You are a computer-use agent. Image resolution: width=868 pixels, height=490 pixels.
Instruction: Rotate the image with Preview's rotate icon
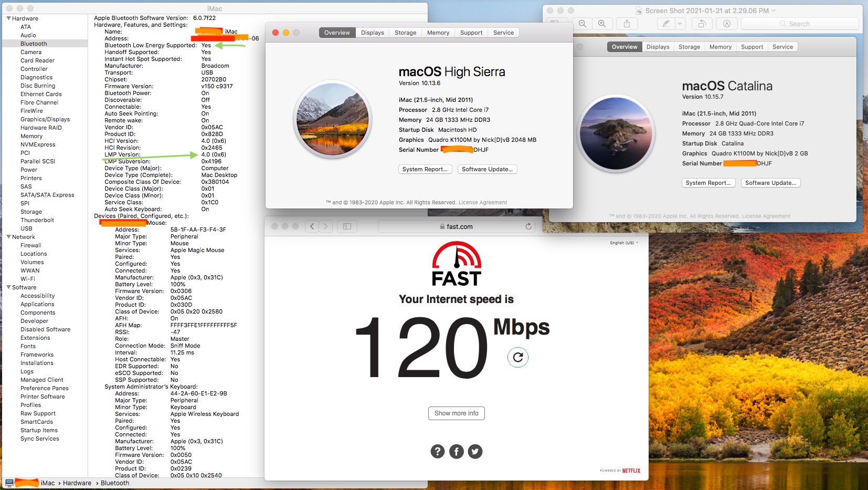(x=702, y=24)
